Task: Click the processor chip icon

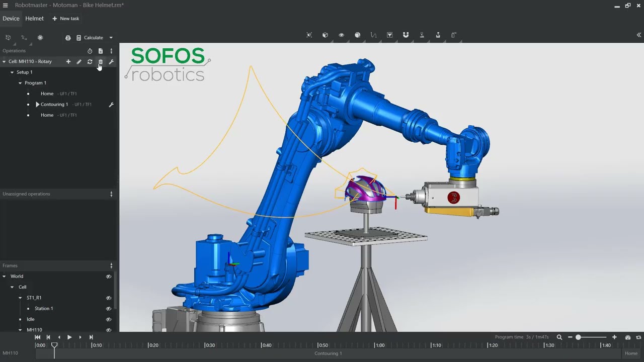Action: [40, 38]
